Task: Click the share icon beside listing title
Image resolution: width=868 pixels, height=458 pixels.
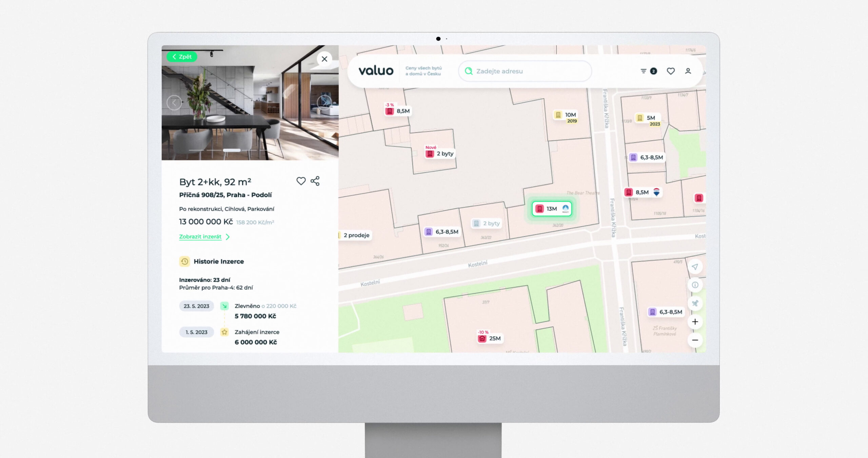Action: pos(315,181)
